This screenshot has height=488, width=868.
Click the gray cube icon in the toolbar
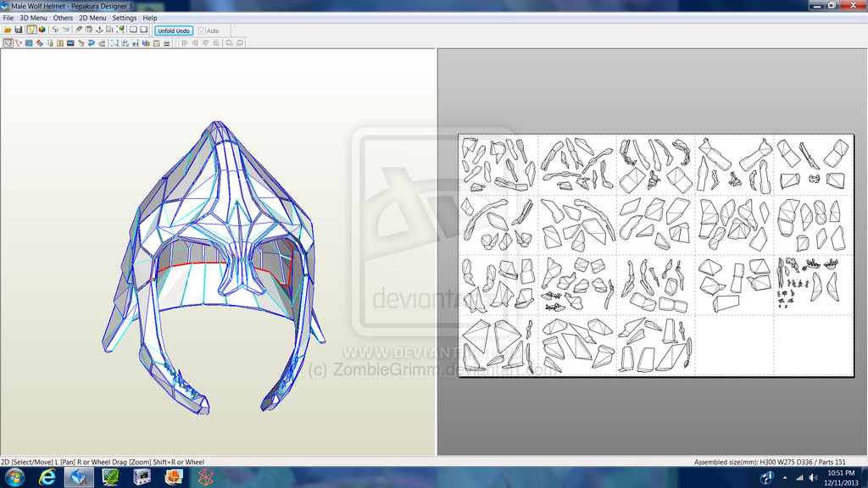pos(55,30)
